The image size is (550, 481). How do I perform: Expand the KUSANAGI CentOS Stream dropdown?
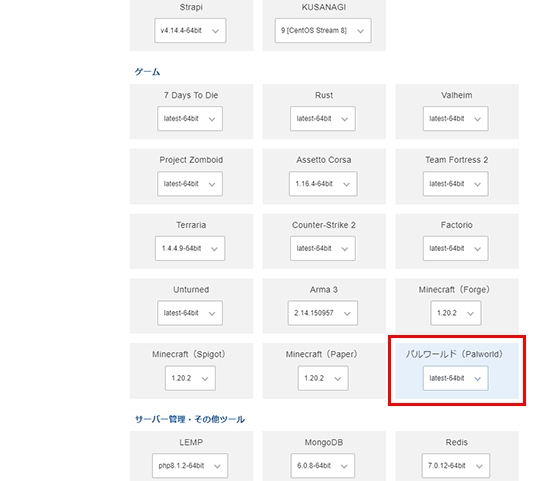[x=323, y=31]
